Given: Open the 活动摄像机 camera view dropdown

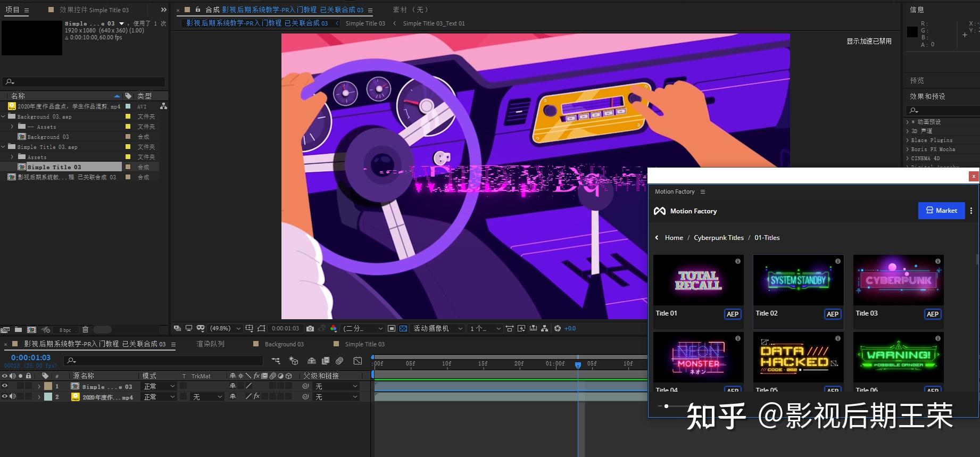Looking at the screenshot, I should 438,329.
